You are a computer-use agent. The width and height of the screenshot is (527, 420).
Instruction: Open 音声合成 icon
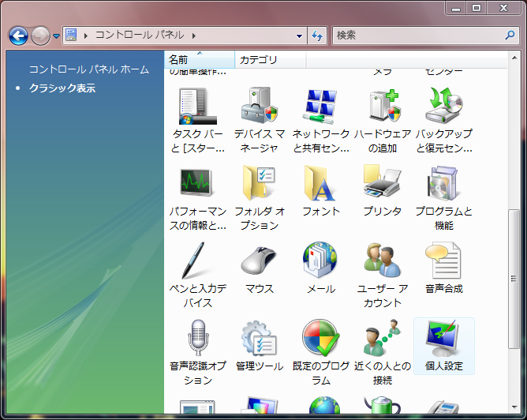(x=443, y=261)
